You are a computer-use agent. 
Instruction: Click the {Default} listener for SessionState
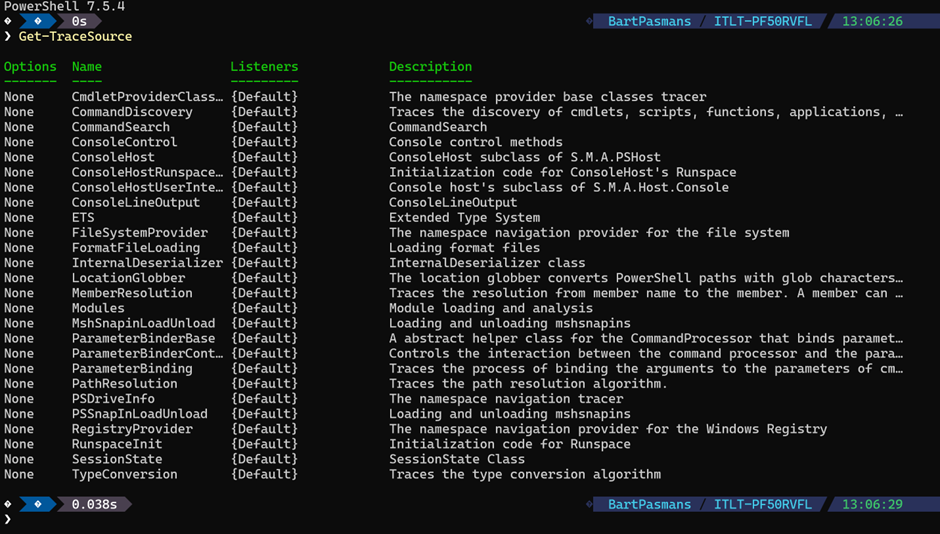pos(264,459)
